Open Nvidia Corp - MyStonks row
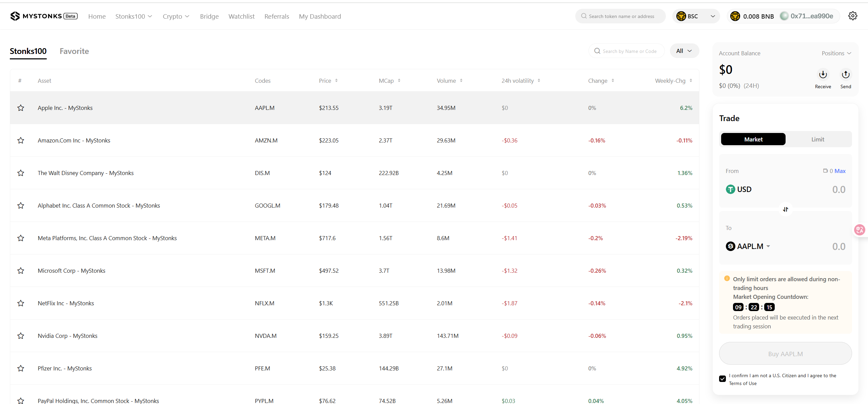The height and width of the screenshot is (404, 868). click(354, 336)
